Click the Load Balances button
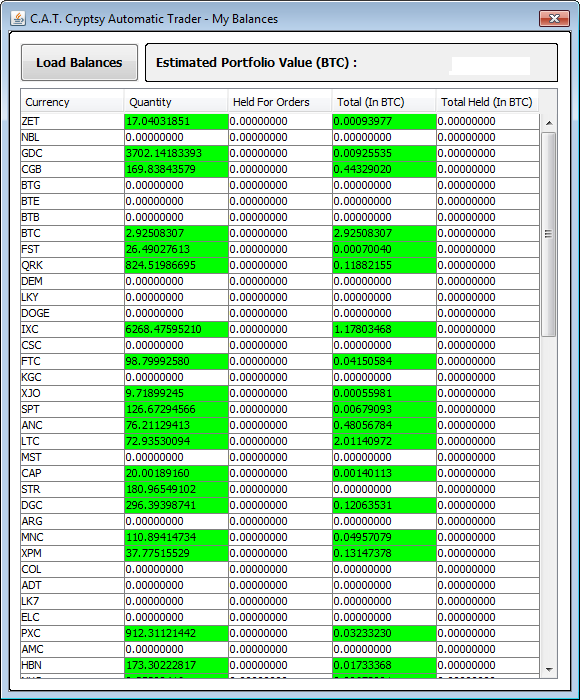Viewport: 580px width, 700px height. (x=79, y=62)
